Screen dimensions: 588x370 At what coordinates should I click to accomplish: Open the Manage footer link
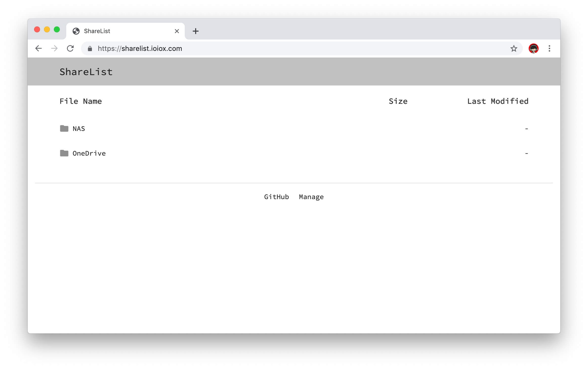pyautogui.click(x=311, y=197)
